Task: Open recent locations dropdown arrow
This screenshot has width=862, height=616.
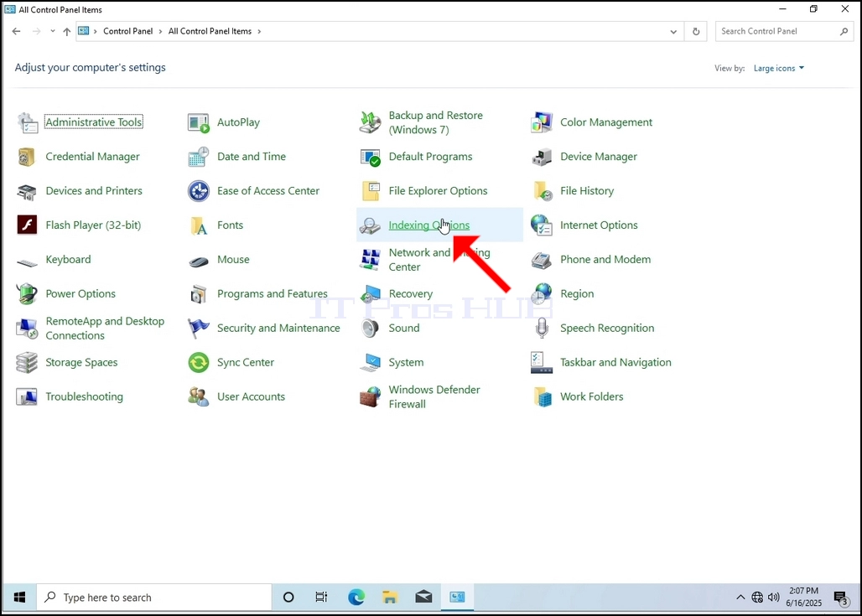Action: click(53, 31)
